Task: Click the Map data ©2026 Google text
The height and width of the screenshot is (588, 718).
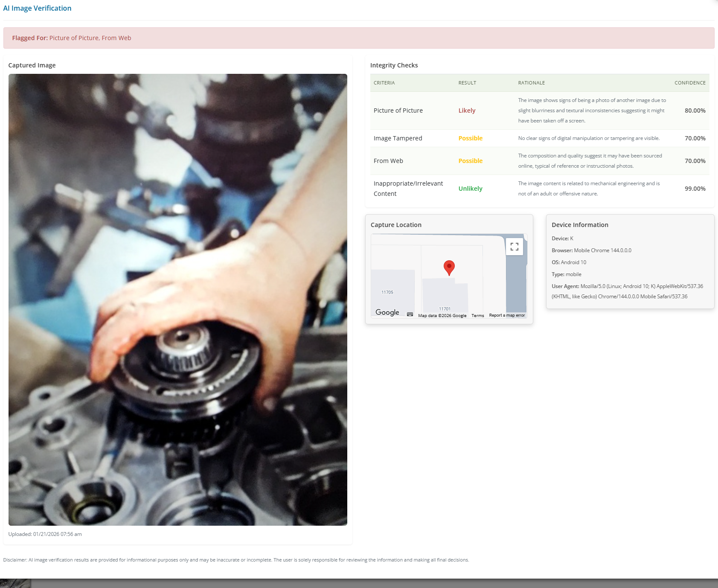Action: tap(442, 316)
